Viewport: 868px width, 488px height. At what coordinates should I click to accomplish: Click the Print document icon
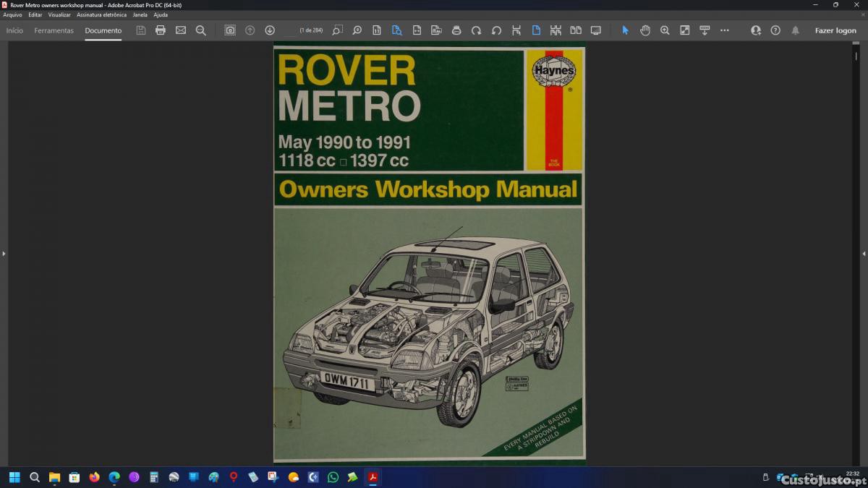(161, 30)
